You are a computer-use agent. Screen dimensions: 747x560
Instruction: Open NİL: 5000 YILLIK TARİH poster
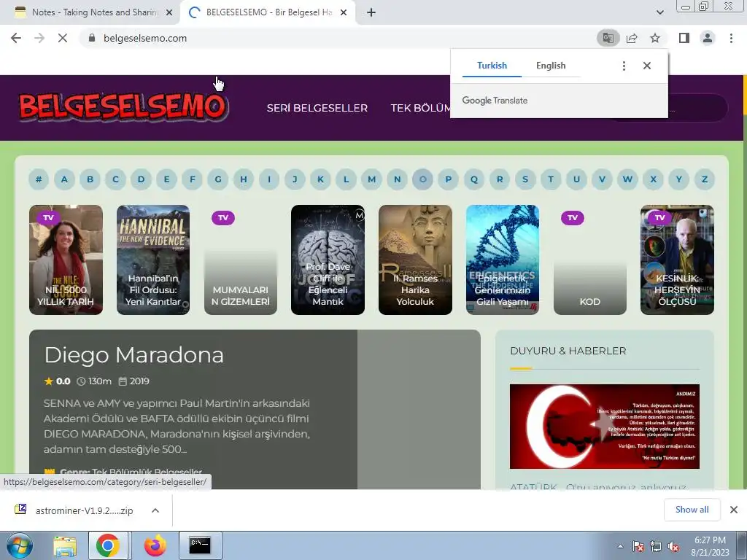(x=66, y=260)
